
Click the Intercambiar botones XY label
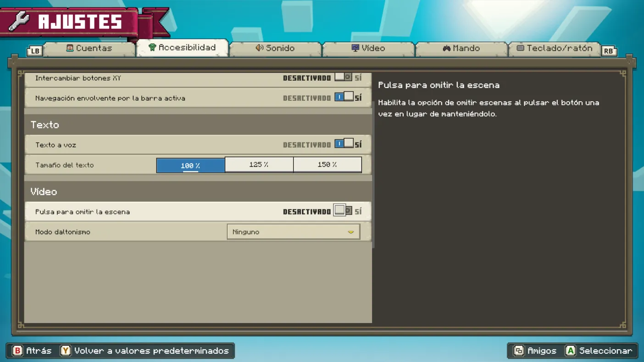click(78, 78)
